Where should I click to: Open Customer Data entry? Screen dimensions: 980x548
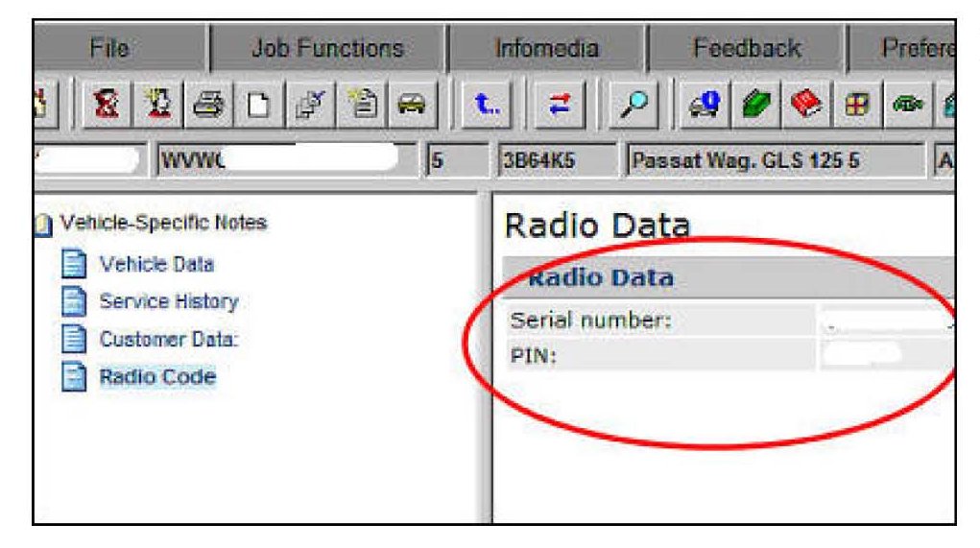point(168,339)
